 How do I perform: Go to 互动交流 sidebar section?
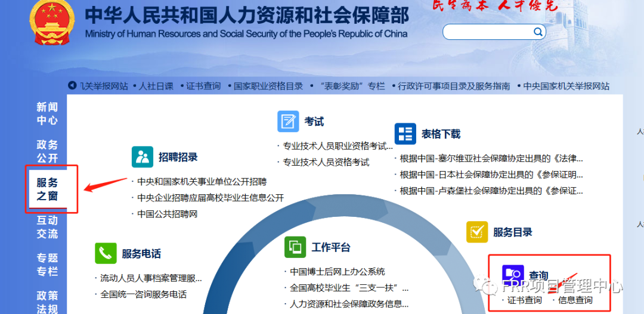point(47,226)
